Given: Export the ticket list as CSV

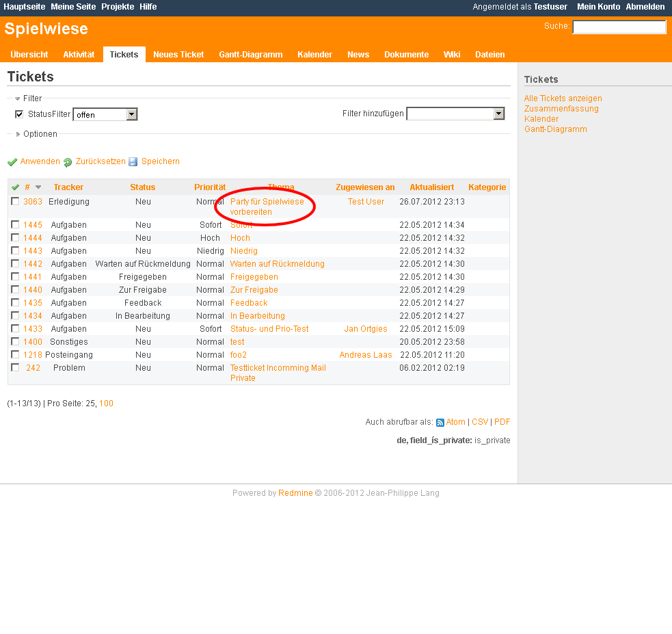Looking at the screenshot, I should click(x=480, y=423).
